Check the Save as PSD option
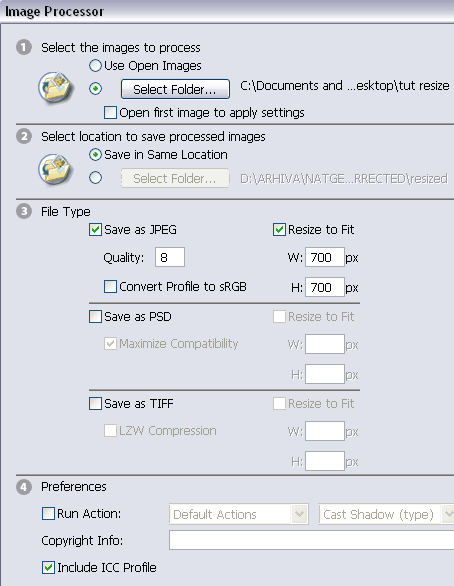This screenshot has height=586, width=454. [x=95, y=317]
